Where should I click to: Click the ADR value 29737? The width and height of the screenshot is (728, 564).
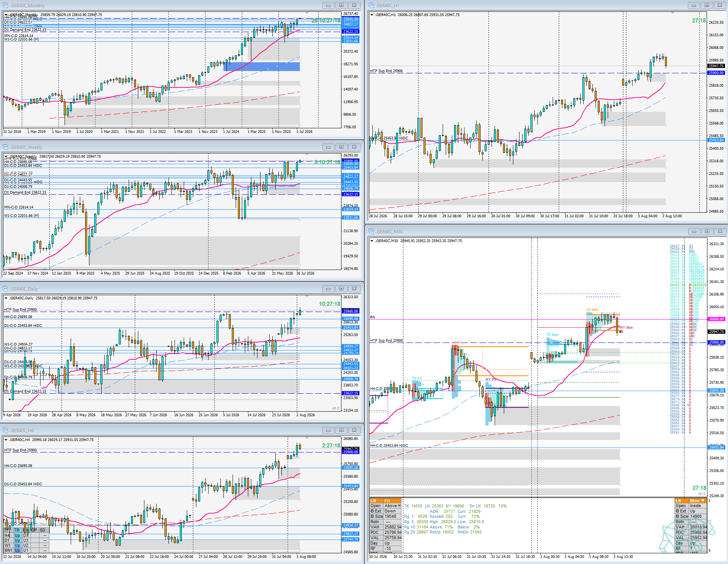tap(449, 511)
